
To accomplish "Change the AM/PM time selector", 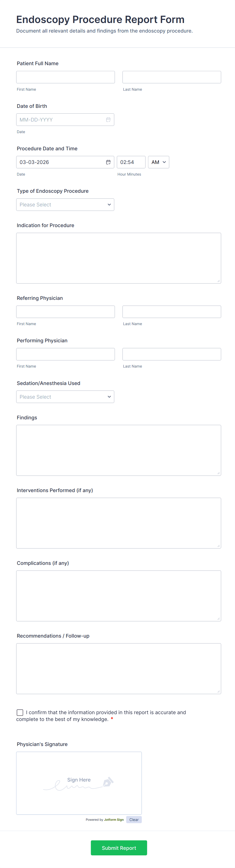I will tap(158, 162).
